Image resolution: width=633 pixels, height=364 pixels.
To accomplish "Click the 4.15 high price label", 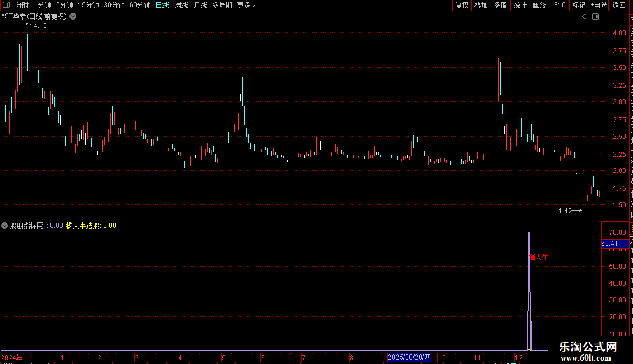I will tap(40, 26).
